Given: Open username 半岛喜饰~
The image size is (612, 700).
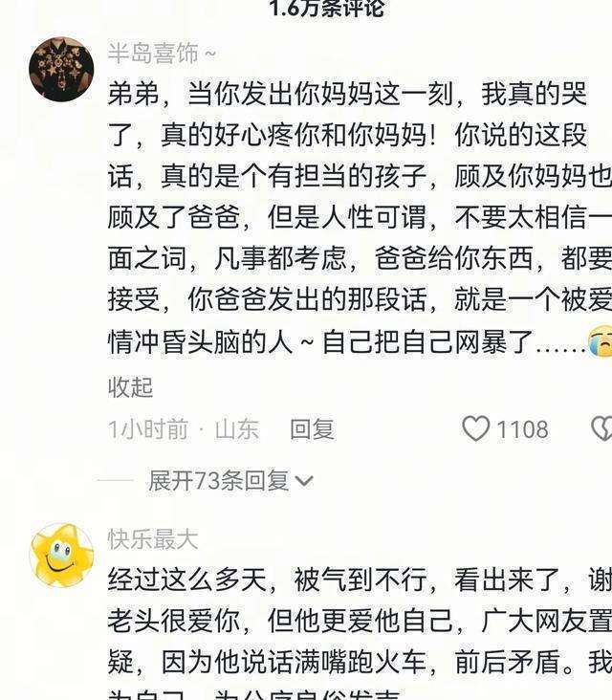Looking at the screenshot, I should [162, 54].
